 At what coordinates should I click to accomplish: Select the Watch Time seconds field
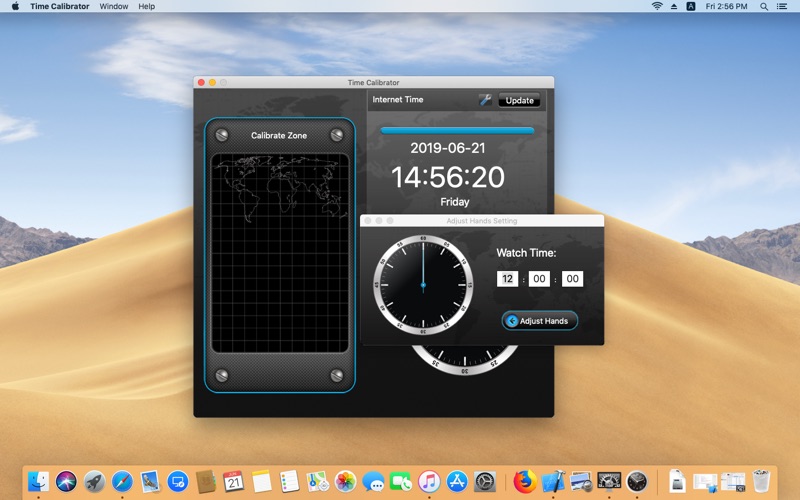572,279
